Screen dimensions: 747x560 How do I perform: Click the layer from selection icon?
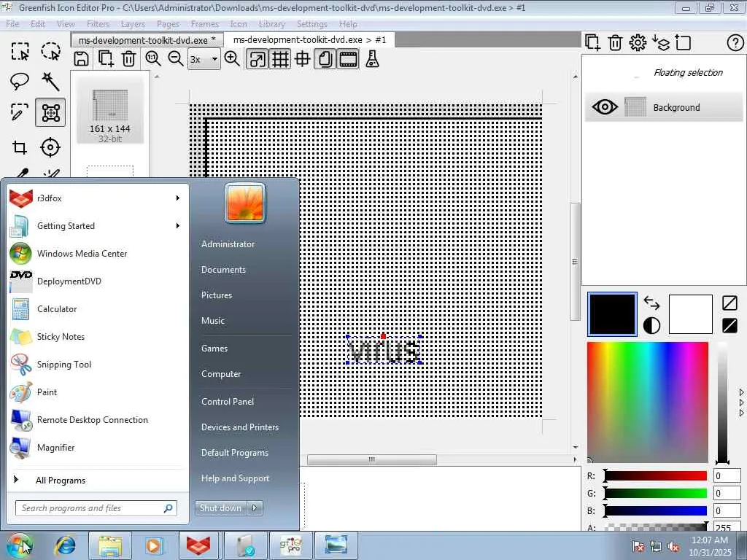[683, 43]
